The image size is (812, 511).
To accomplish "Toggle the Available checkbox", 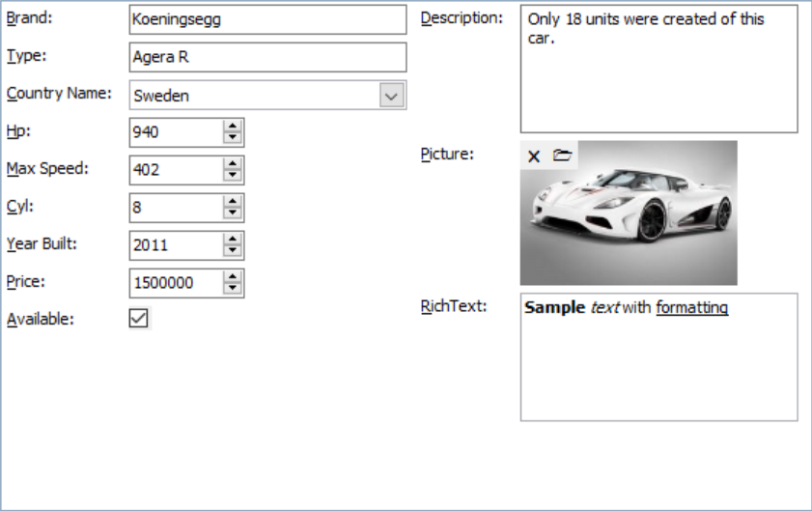I will (x=139, y=319).
